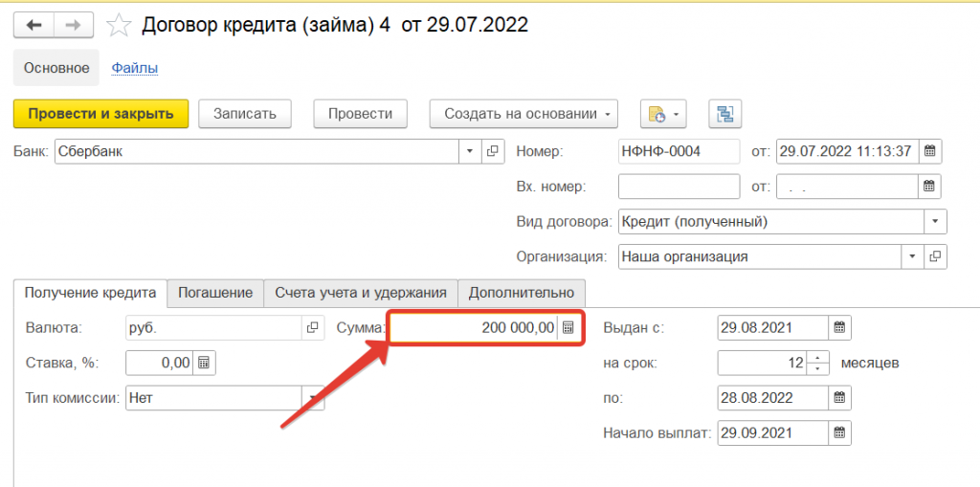Expand the Вид договора dropdown
Viewport: 980px width, 487px height.
pyautogui.click(x=935, y=222)
